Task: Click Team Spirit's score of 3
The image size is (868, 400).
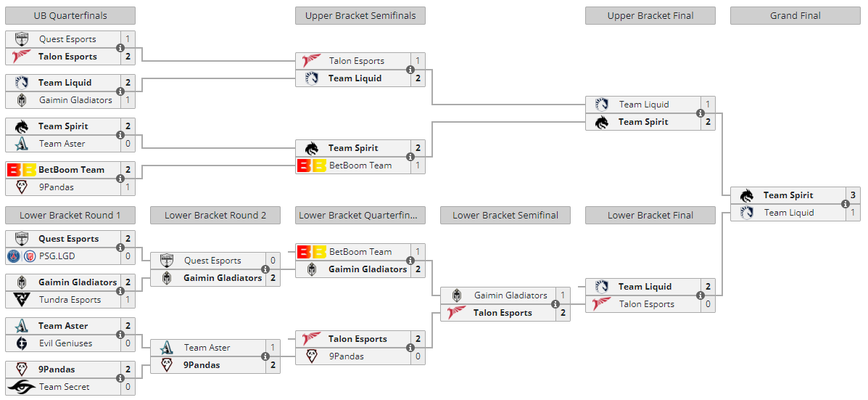Action: (x=853, y=195)
